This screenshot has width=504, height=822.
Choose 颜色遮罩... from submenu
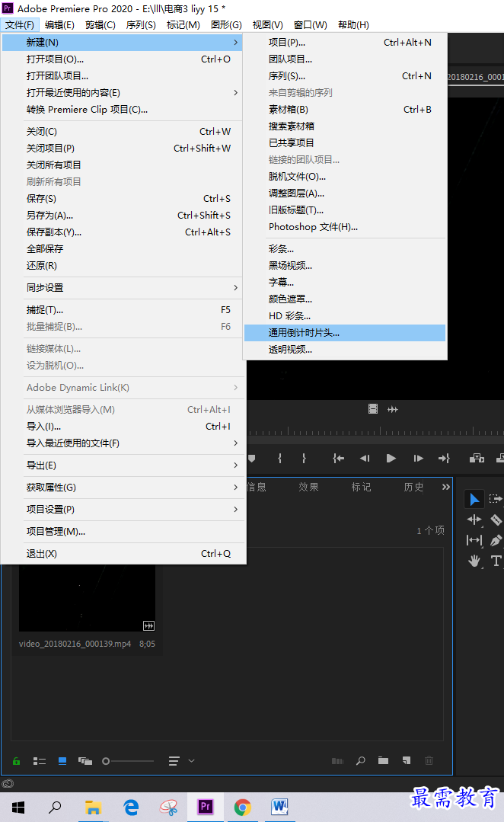(x=345, y=299)
